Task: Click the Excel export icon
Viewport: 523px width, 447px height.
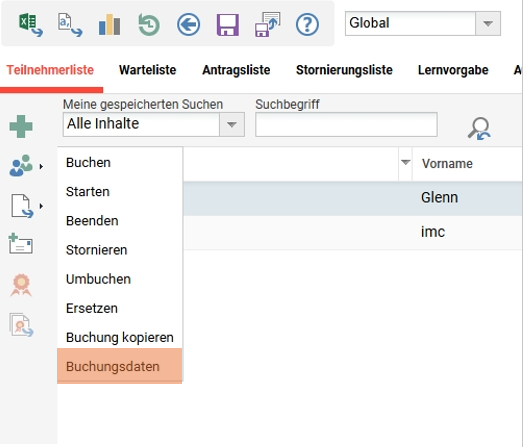Action: click(31, 24)
